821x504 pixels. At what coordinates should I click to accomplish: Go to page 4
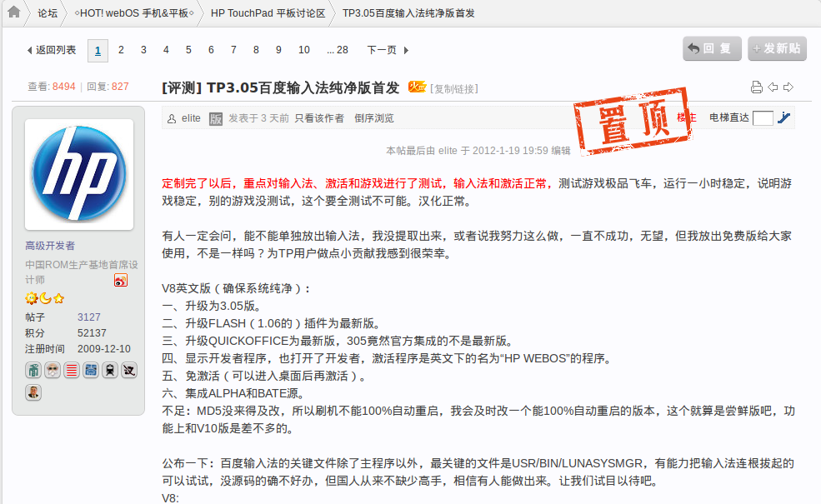pyautogui.click(x=166, y=50)
